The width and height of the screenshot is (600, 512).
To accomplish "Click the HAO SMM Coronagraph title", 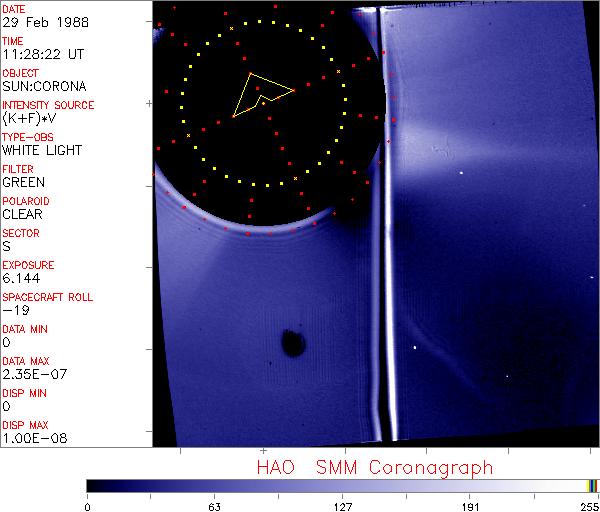I will [374, 468].
